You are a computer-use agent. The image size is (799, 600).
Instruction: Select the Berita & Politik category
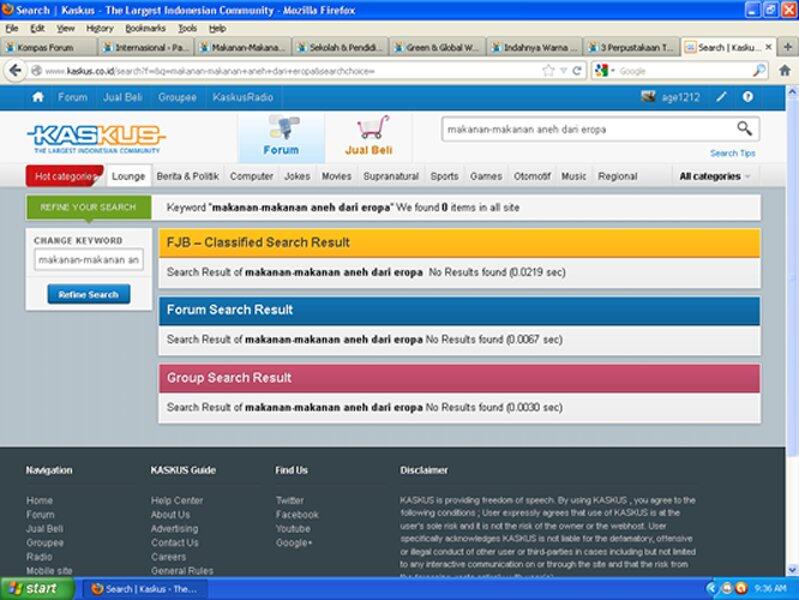point(188,176)
